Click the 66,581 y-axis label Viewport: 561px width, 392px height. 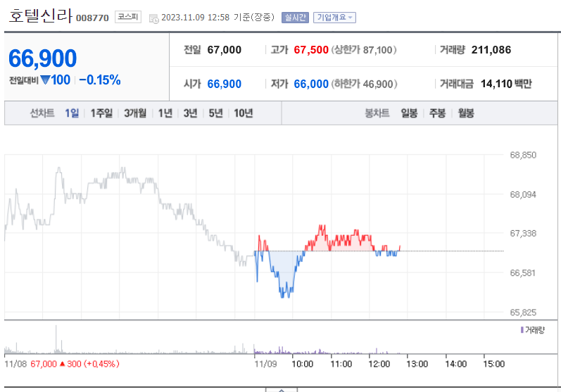[523, 273]
